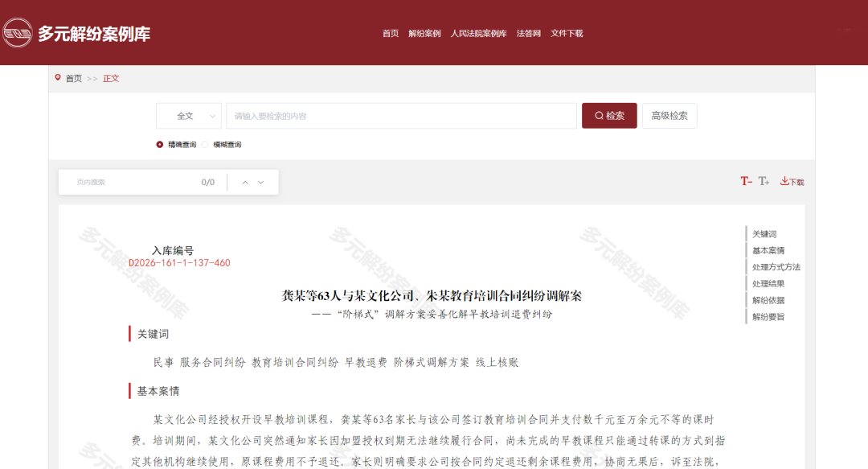Click the site logo emblem
The width and height of the screenshot is (868, 469).
point(17,33)
